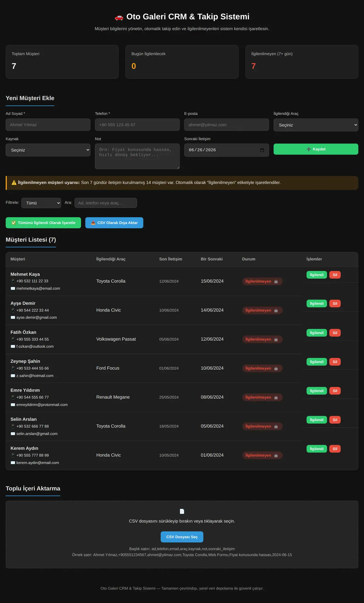Delete Zeynep Şahin with the Sil button
Image resolution: width=364 pixels, height=603 pixels.
335,362
